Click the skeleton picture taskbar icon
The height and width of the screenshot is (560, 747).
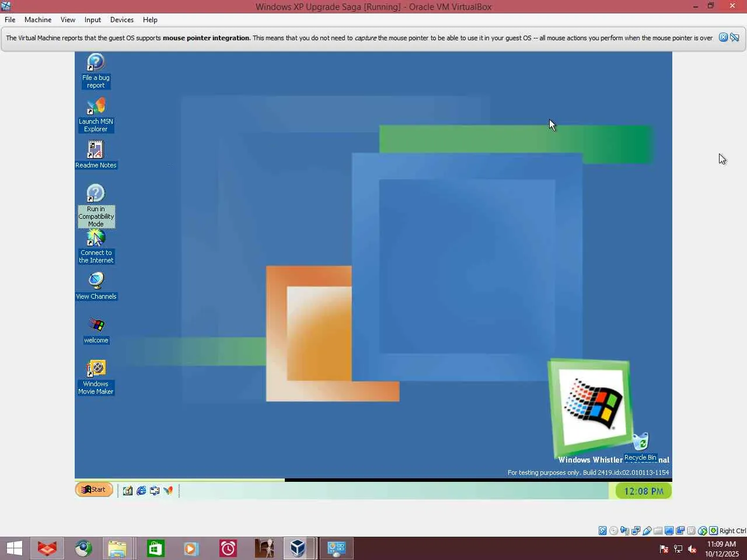[264, 548]
